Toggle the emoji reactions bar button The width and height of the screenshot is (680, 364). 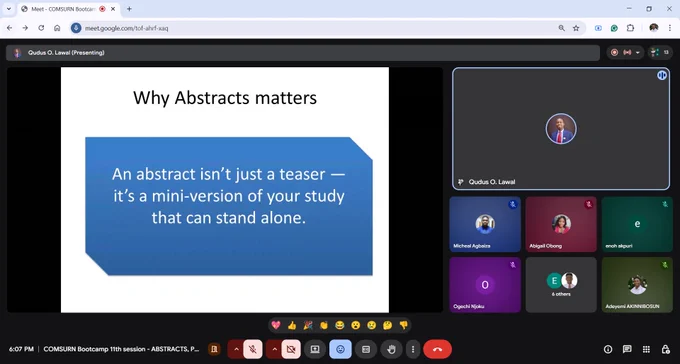click(x=340, y=349)
